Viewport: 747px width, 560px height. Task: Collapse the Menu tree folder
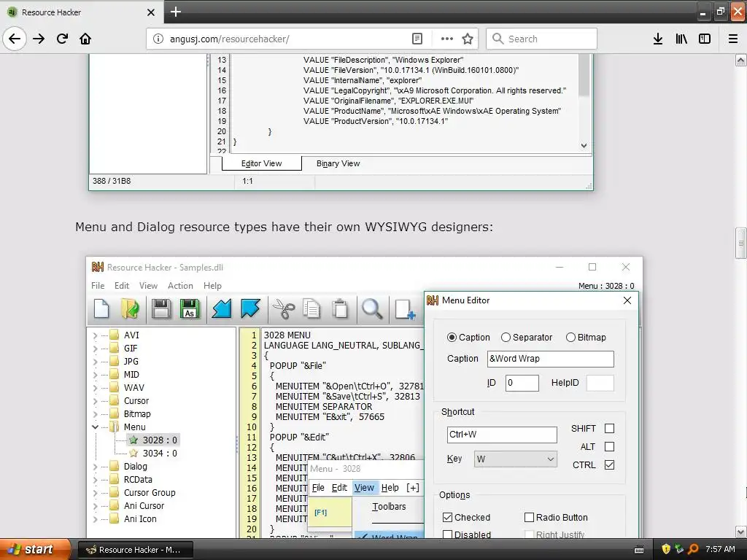(95, 427)
